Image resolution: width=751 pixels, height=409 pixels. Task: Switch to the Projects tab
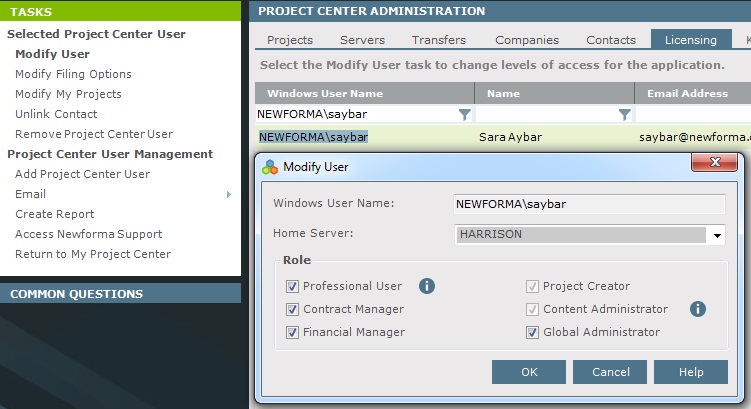290,40
